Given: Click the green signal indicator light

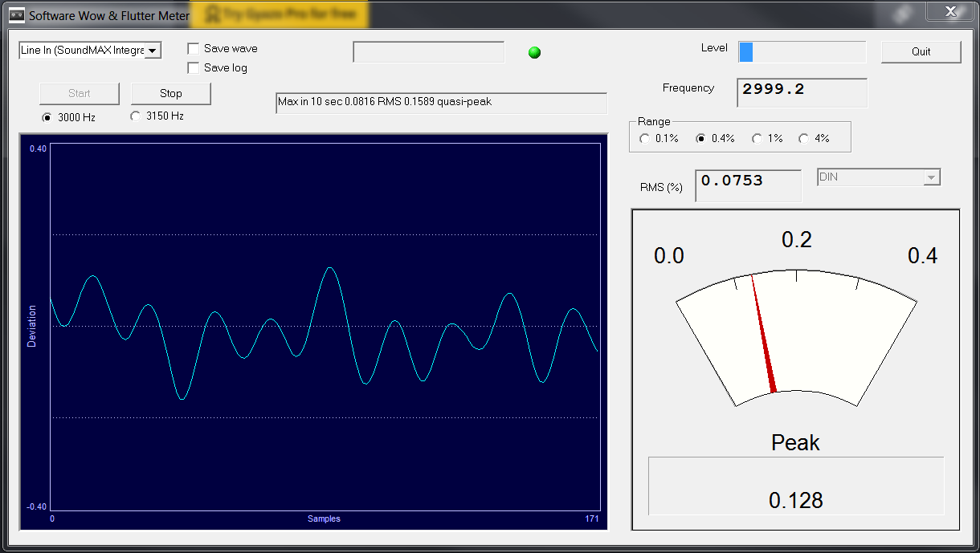Looking at the screenshot, I should pos(534,53).
